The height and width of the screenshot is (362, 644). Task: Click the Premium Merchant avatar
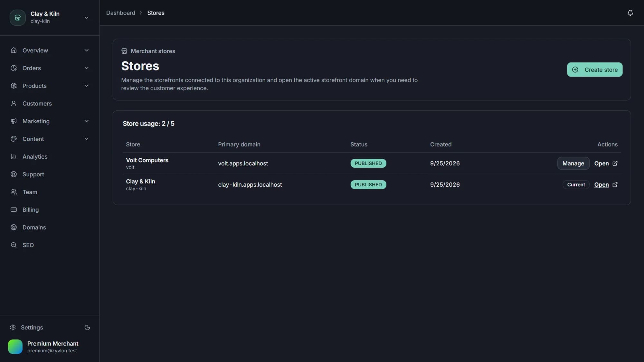point(15,347)
